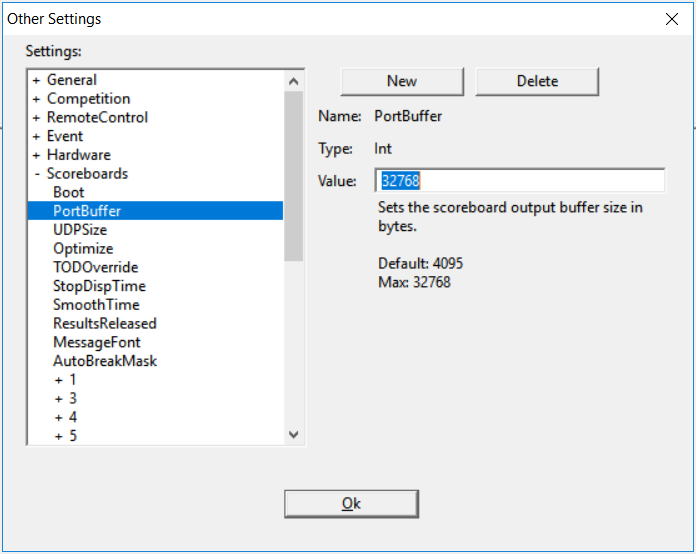Select the General tree item
The height and width of the screenshot is (554, 696).
(71, 80)
